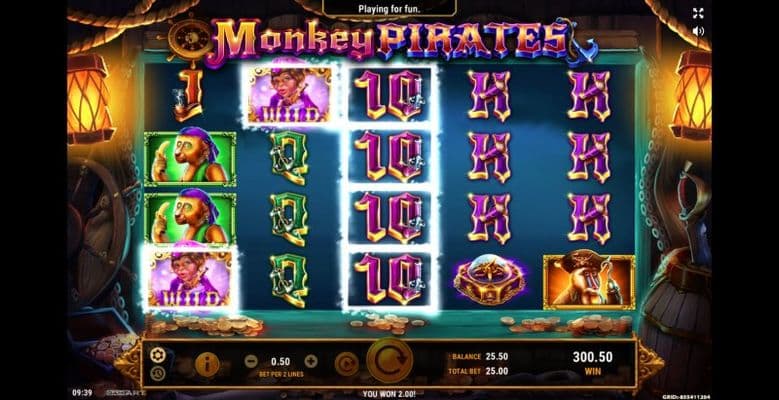Screen dimensions: 779x400
Task: Click the balance 25.50 display
Action: (x=497, y=357)
